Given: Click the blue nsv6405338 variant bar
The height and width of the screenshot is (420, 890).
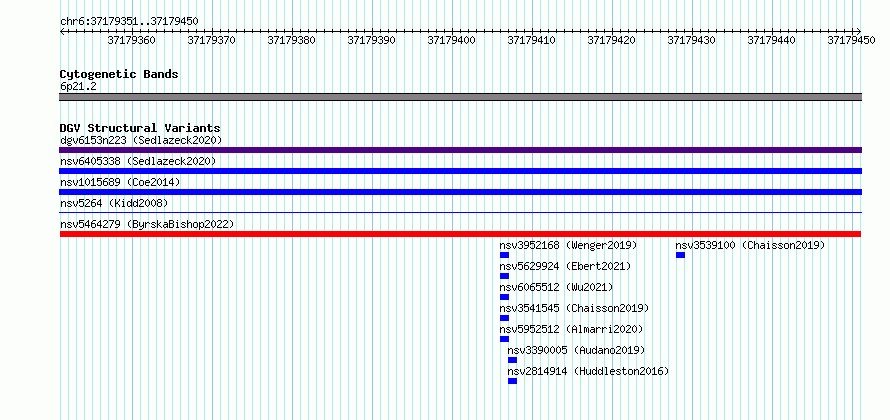Looking at the screenshot, I should (460, 171).
